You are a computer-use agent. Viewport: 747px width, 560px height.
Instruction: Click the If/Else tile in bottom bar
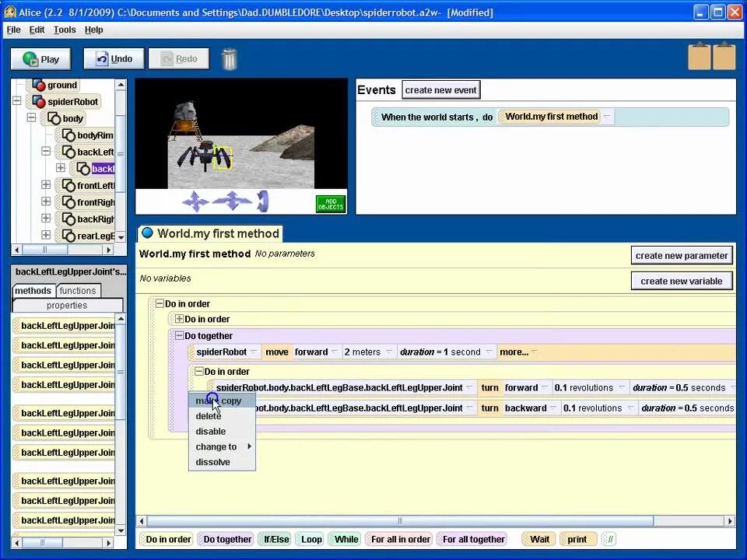pyautogui.click(x=275, y=539)
